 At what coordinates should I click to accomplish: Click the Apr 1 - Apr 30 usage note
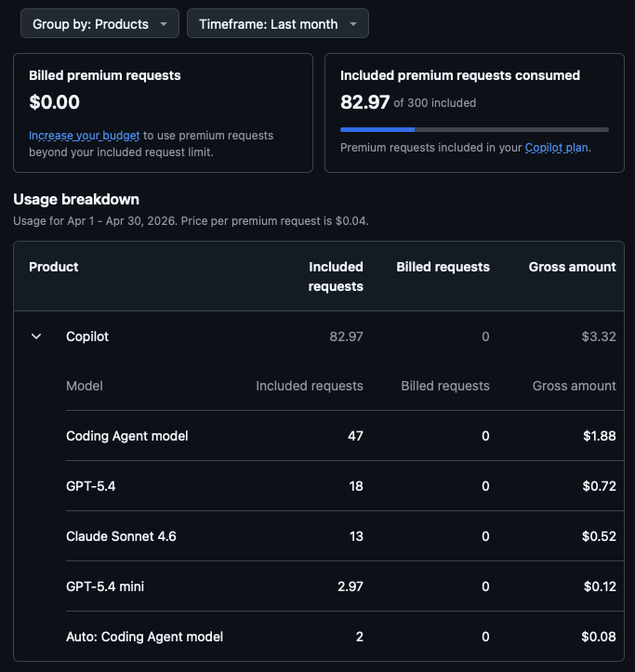click(x=191, y=221)
